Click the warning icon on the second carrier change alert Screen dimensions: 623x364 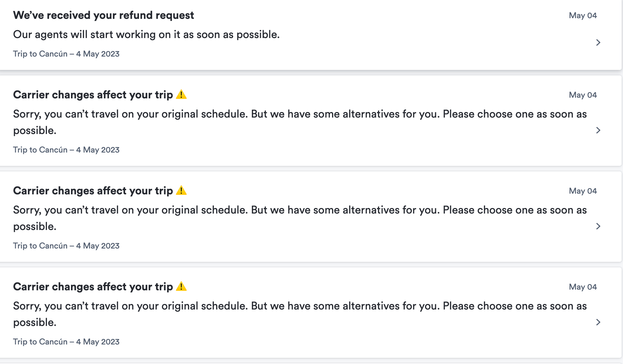[x=181, y=191]
